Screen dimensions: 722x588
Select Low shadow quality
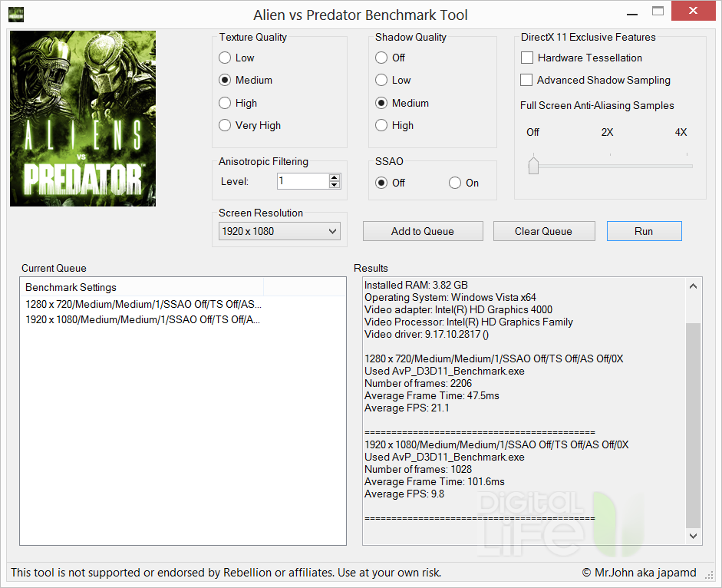click(x=393, y=80)
